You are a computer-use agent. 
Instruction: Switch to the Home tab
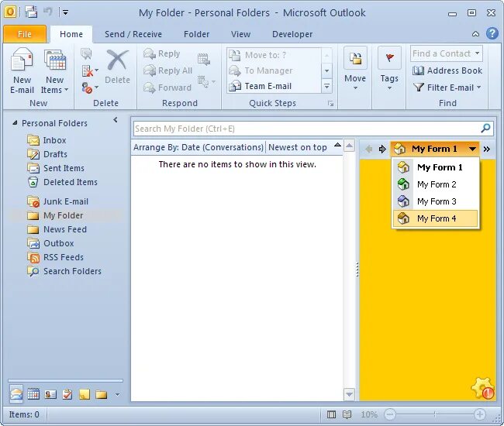(x=71, y=34)
